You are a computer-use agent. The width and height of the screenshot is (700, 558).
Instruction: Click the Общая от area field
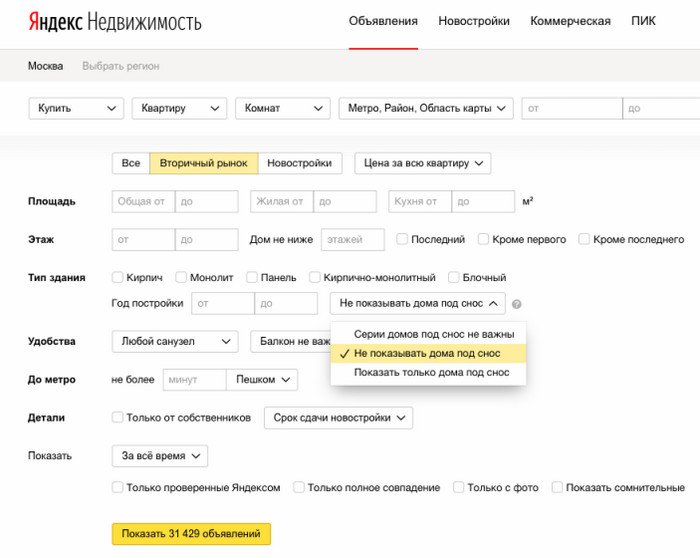coord(143,201)
